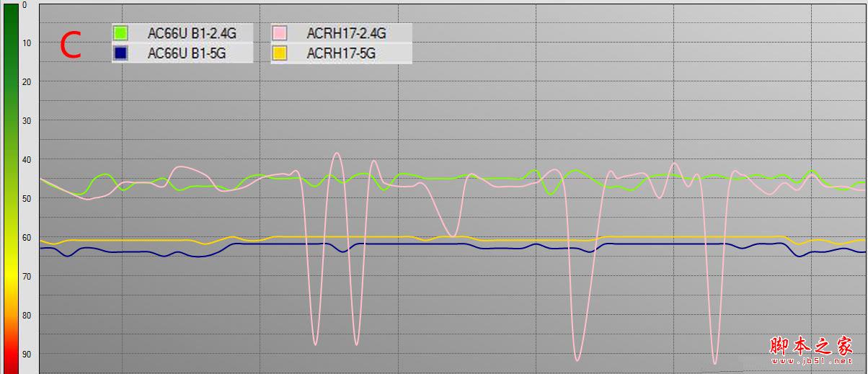Click the 70 value on vertical axis
The height and width of the screenshot is (374, 868).
27,276
